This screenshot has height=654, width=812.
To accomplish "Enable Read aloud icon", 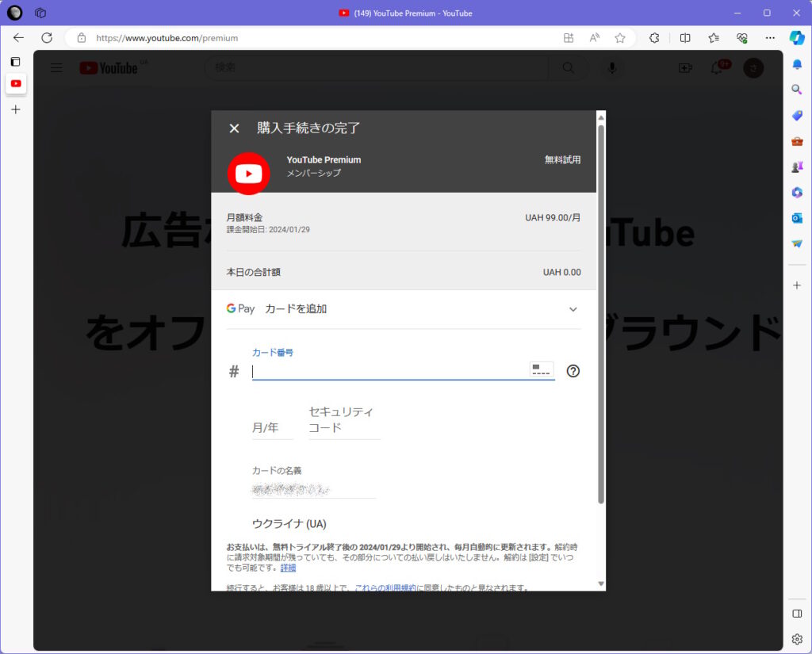I will pyautogui.click(x=595, y=38).
